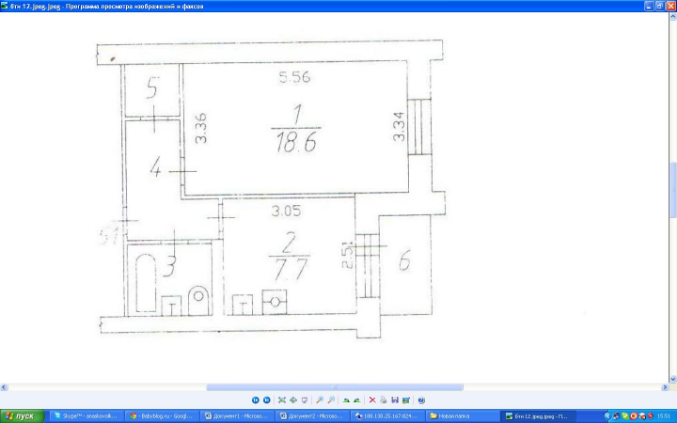Zoom in on the floor plan
Screen dimensions: 677x423
click(x=320, y=398)
